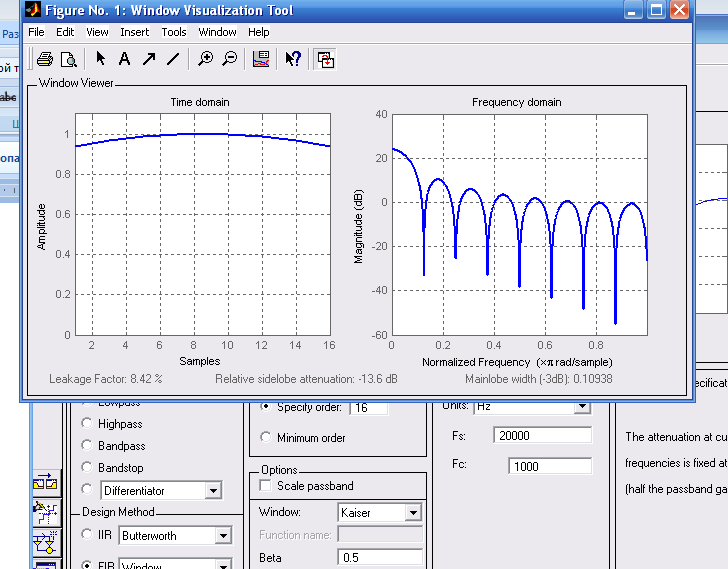The height and width of the screenshot is (569, 728).
Task: Open the Insert menu
Action: click(x=135, y=32)
